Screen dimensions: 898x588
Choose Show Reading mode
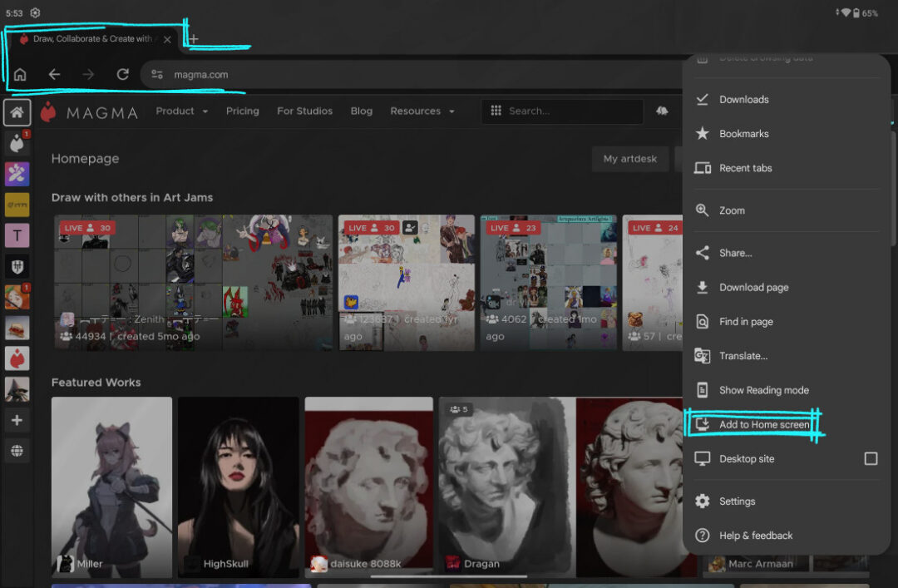(x=786, y=390)
